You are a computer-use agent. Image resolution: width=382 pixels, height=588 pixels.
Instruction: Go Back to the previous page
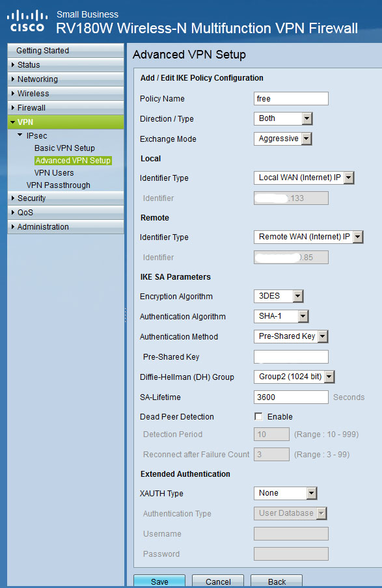click(277, 581)
